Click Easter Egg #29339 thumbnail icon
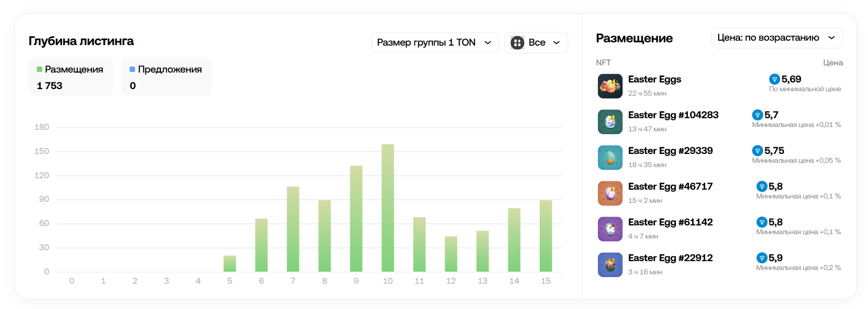 610,158
